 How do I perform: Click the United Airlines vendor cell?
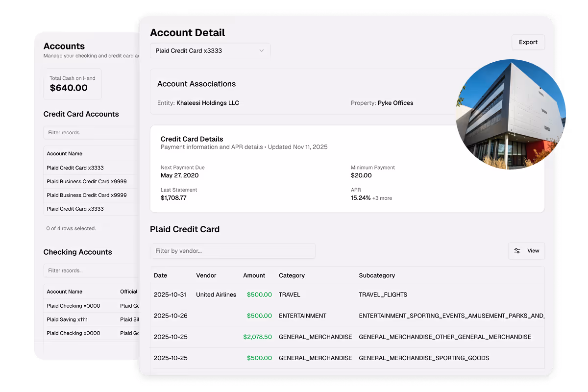(x=216, y=295)
